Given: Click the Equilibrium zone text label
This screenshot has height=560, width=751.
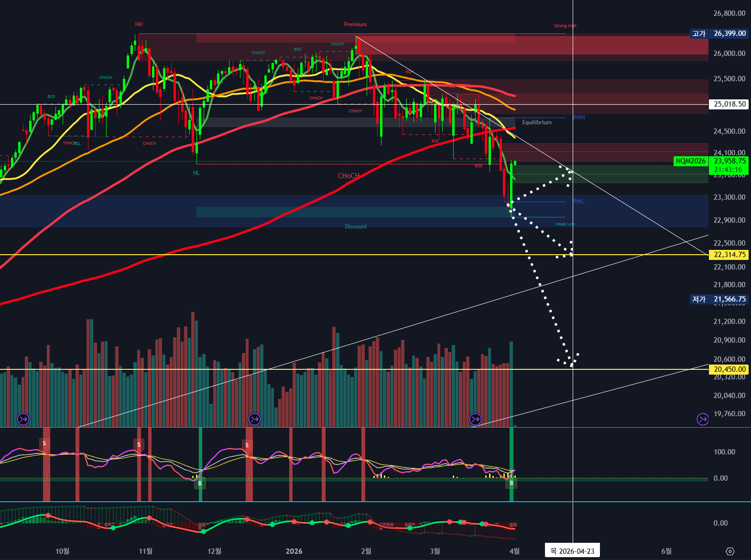Looking at the screenshot, I should click(x=536, y=122).
